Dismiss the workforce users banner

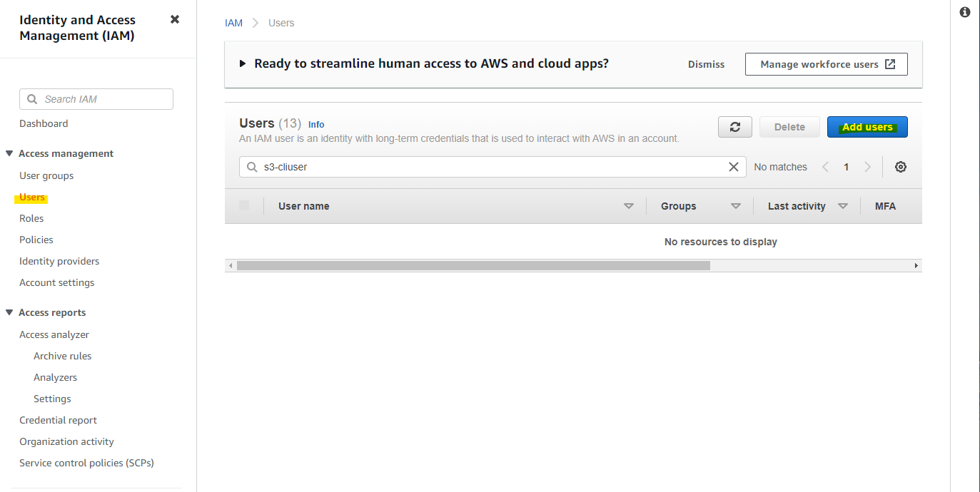click(706, 63)
